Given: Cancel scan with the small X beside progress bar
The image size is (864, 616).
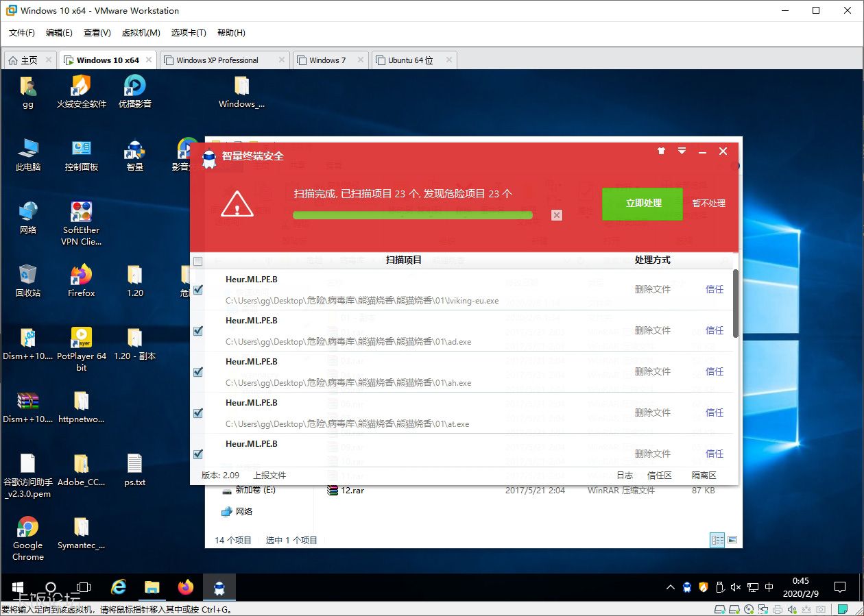Looking at the screenshot, I should click(557, 215).
